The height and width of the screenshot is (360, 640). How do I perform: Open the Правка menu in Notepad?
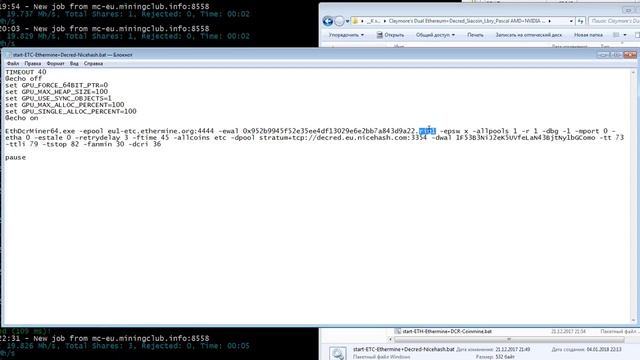coord(33,64)
